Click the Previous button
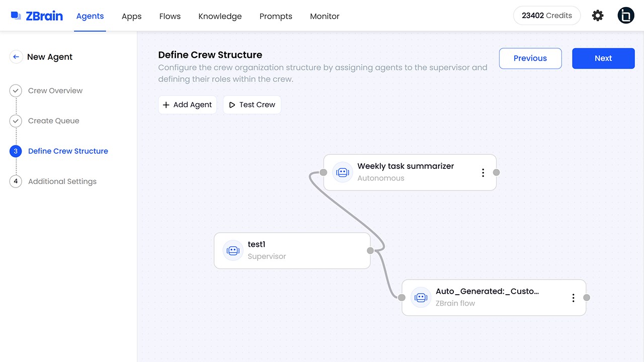Image resolution: width=644 pixels, height=362 pixels. pos(530,58)
